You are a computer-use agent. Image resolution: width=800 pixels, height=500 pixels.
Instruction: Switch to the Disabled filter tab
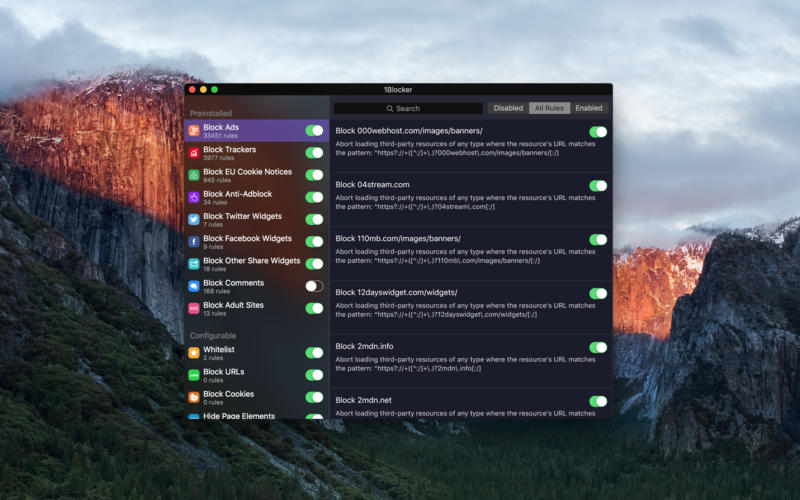(508, 108)
